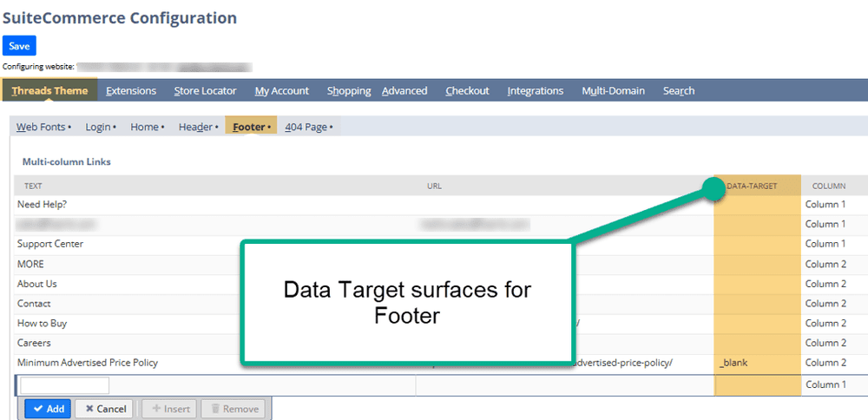Select the Multi-Domain tab
Image resolution: width=868 pixels, height=420 pixels.
pyautogui.click(x=614, y=91)
